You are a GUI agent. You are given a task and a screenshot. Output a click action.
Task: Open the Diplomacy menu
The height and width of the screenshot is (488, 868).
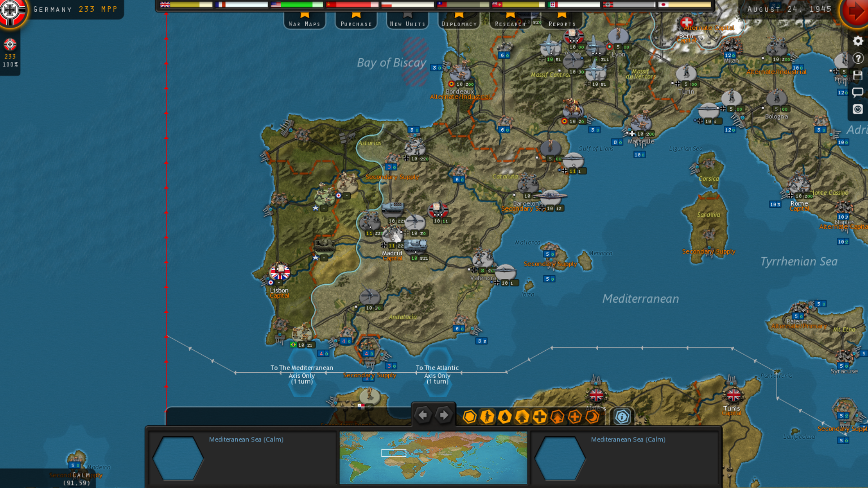[x=459, y=21]
